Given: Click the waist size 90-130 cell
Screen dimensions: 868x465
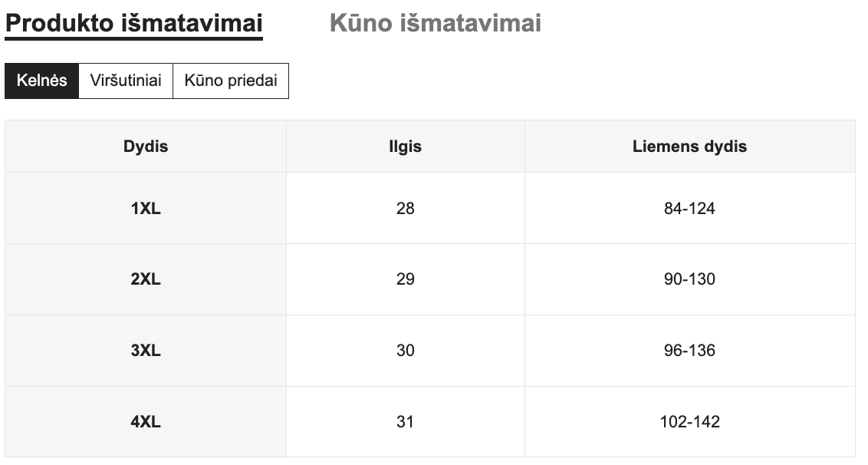Looking at the screenshot, I should click(x=689, y=279).
